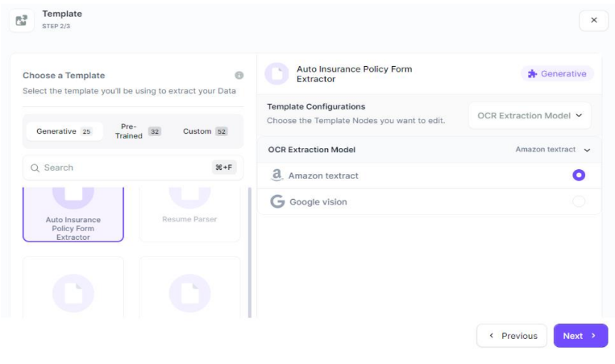Click the template Search input field

coord(121,168)
